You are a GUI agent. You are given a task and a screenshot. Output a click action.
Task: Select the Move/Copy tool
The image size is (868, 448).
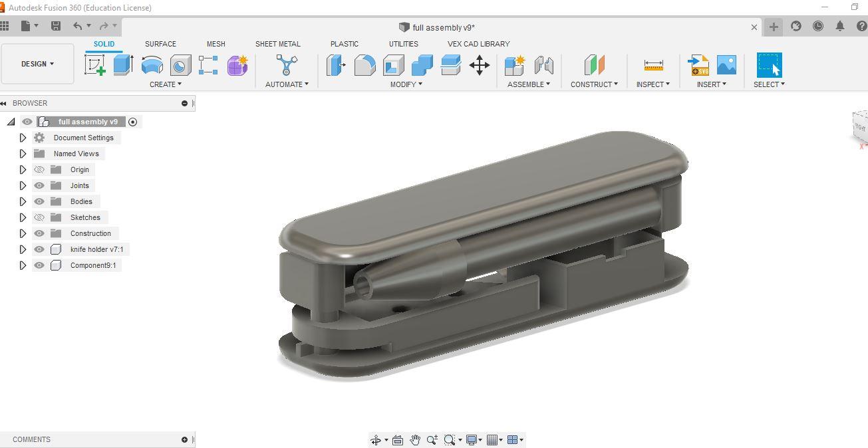point(480,65)
